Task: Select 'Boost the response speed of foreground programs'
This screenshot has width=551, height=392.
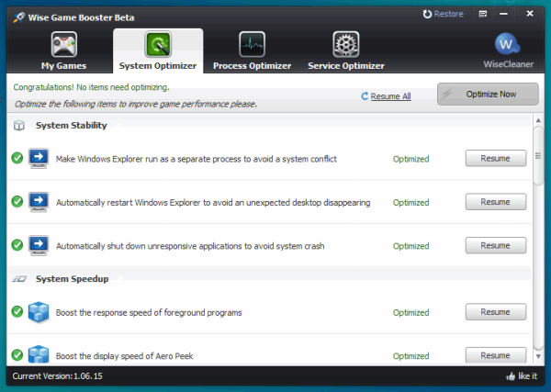Action: pos(149,313)
